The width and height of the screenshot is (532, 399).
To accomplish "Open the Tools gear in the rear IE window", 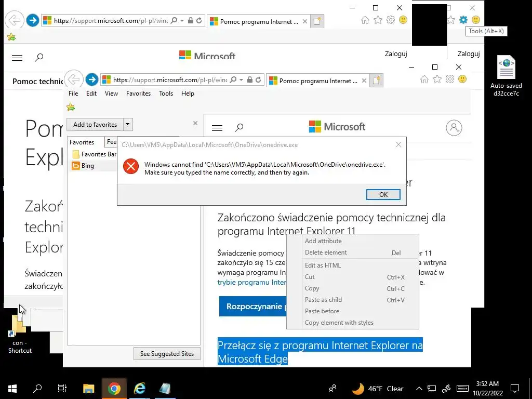I will 391,20.
